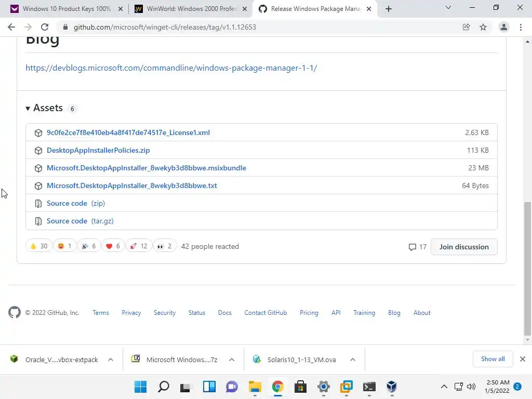This screenshot has width=532, height=399.
Task: Click the thumbs up reaction with 30
Action: pyautogui.click(x=38, y=246)
